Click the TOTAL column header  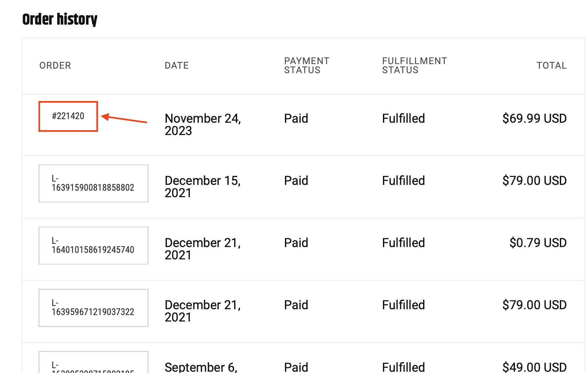[551, 65]
